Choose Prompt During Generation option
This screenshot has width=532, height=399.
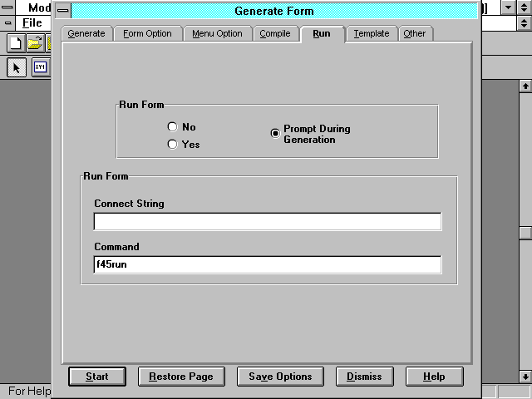pos(275,134)
